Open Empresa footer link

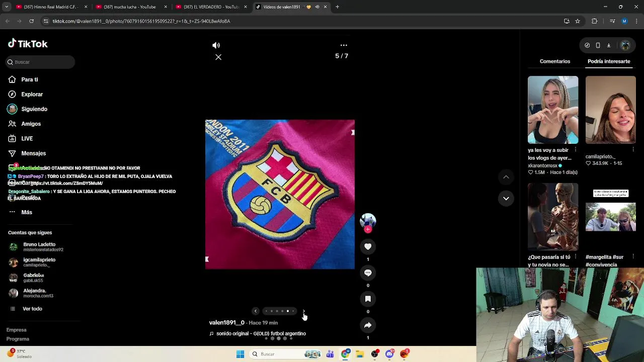point(16,330)
